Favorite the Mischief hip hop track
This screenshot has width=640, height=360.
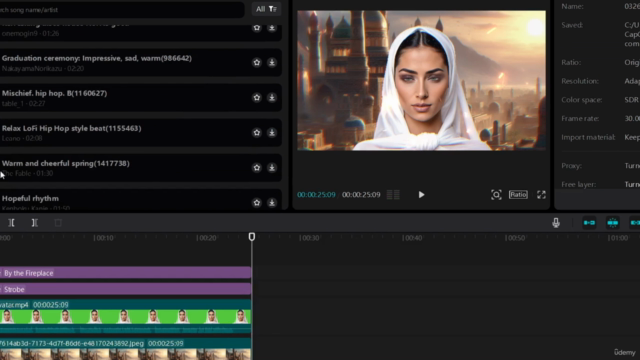[257, 98]
